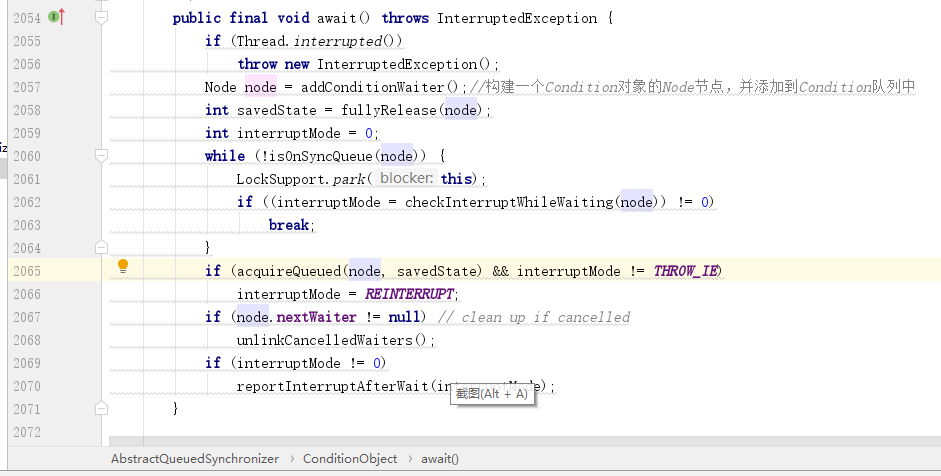This screenshot has width=941, height=476.
Task: Click line number 2057 in the gutter
Action: pos(27,87)
